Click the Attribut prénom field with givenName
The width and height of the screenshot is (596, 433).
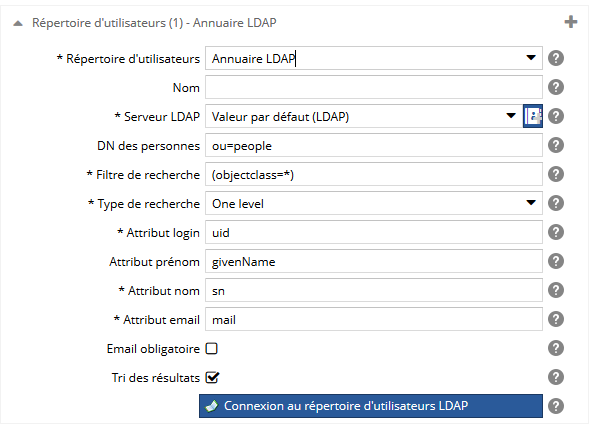pos(374,262)
